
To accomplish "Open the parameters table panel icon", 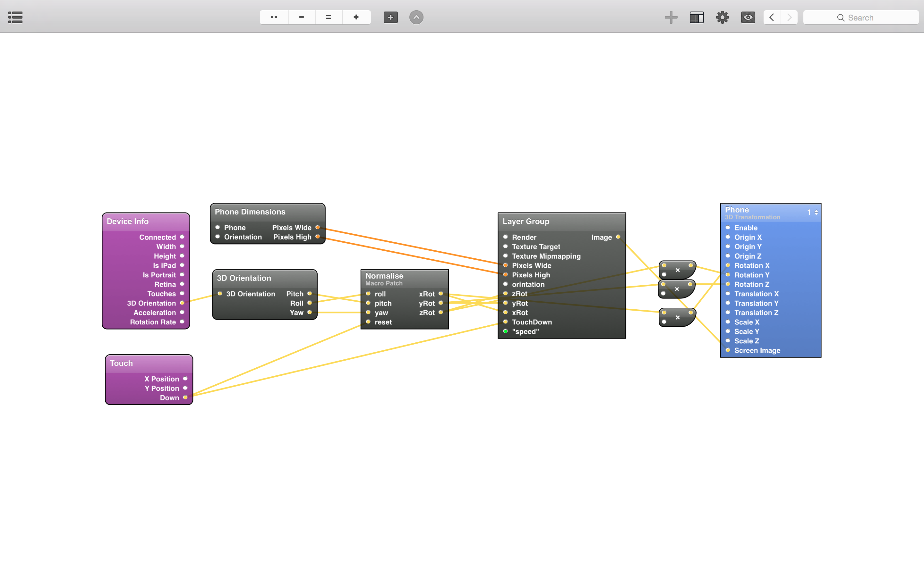I will tap(697, 17).
